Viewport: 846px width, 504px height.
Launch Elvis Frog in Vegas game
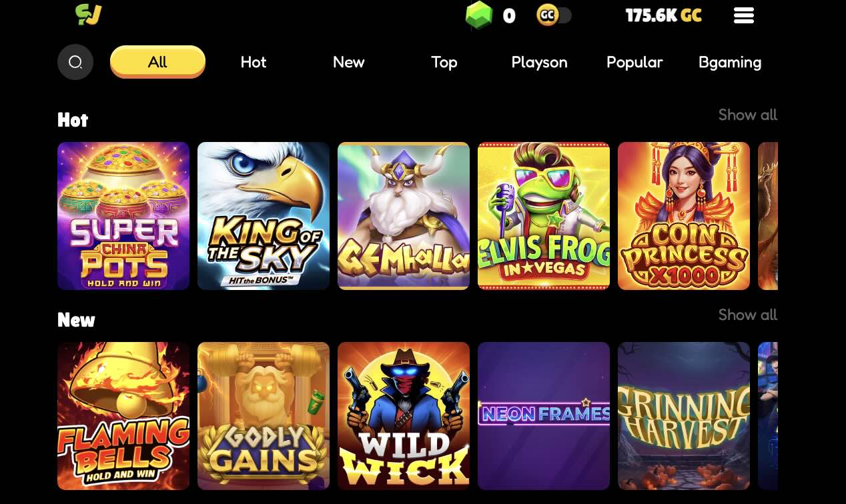(544, 216)
